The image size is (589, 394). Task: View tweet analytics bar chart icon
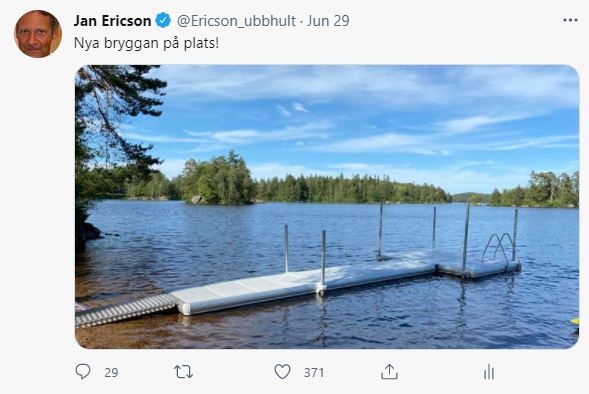pyautogui.click(x=489, y=372)
